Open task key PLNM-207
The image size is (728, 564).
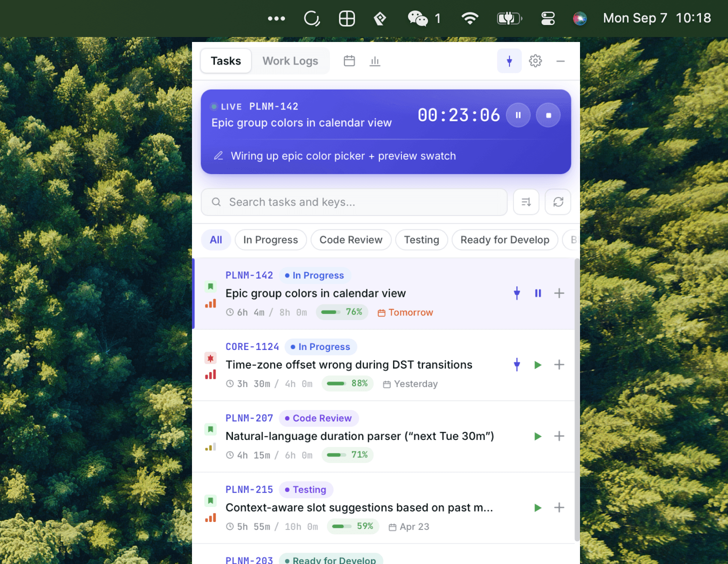249,418
